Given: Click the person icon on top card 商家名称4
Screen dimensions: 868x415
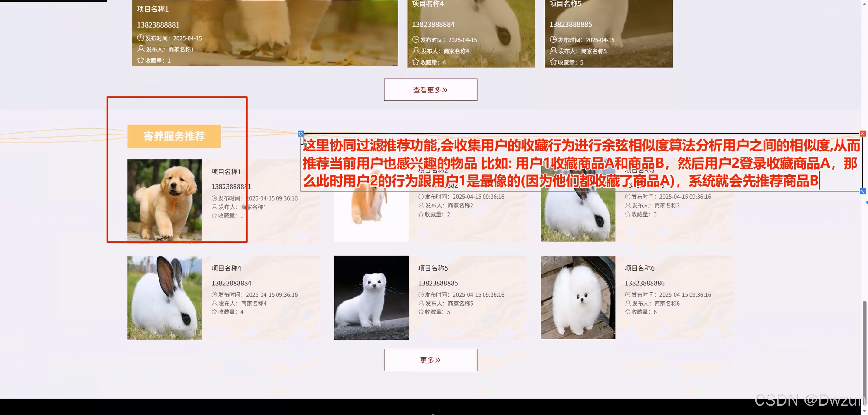Looking at the screenshot, I should click(x=416, y=51).
